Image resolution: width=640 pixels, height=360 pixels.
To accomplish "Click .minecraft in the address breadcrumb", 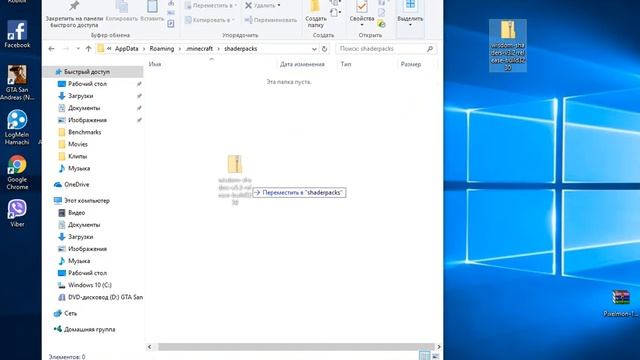I will (199, 49).
